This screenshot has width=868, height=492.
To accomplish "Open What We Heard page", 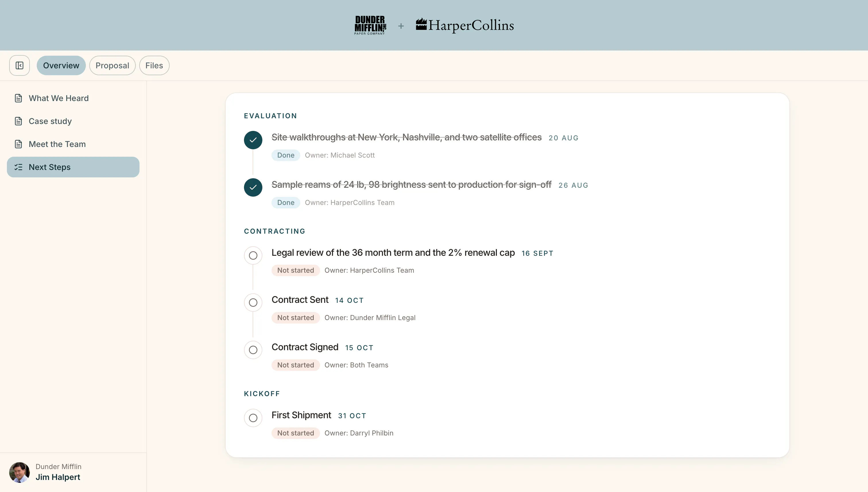I will (x=73, y=98).
